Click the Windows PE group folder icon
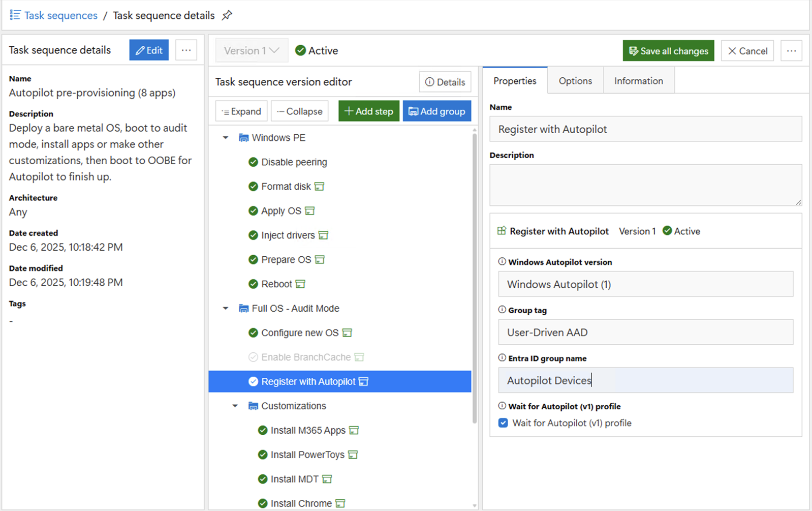 (x=243, y=138)
